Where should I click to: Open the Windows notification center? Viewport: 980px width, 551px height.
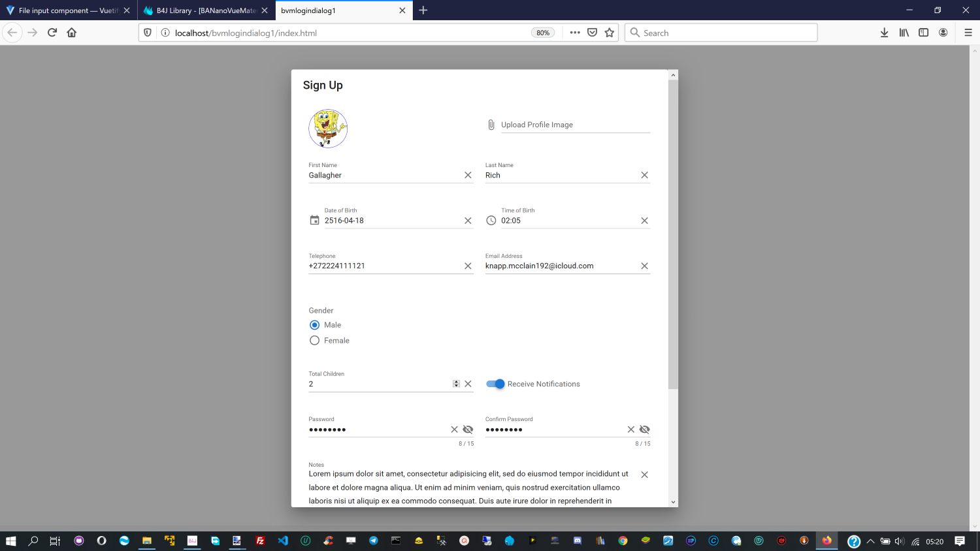[960, 541]
